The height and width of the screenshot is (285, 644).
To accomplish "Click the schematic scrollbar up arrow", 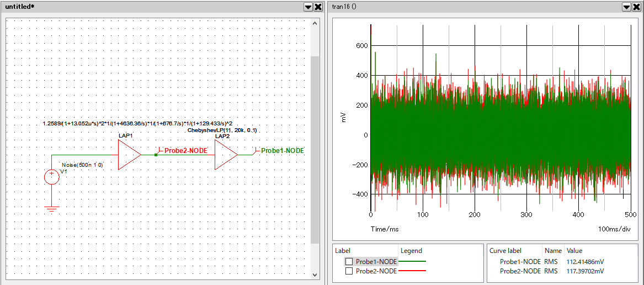I will 315,24.
